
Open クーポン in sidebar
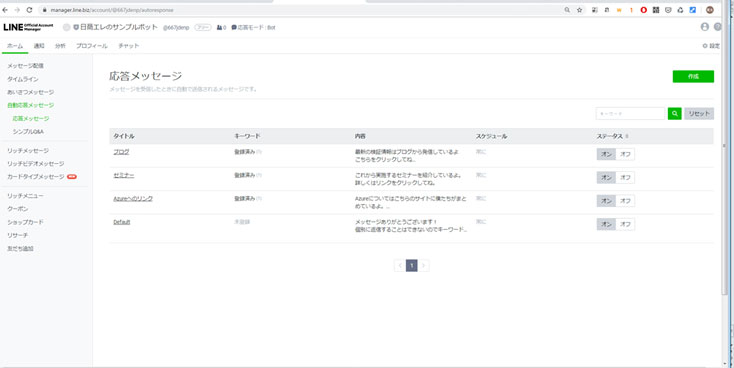coord(17,209)
